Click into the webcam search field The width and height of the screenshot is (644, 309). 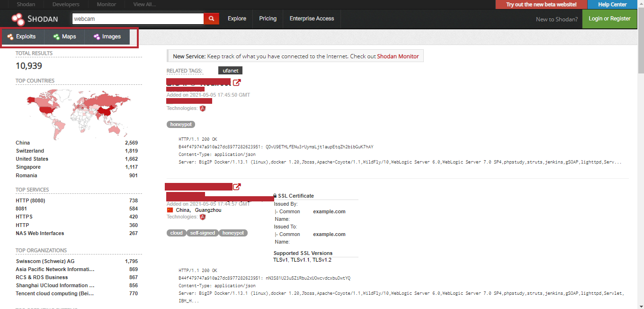tap(138, 18)
